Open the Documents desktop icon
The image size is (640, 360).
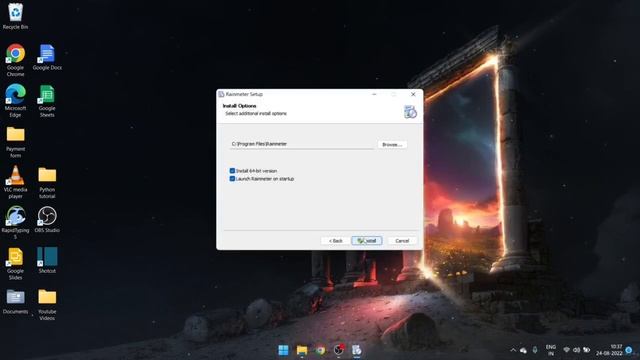(x=16, y=301)
